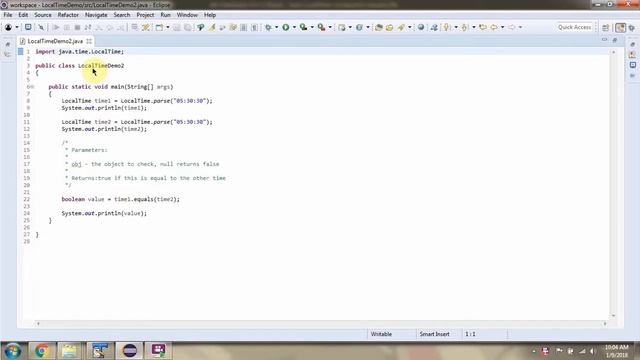
Task: Click the Toggle Breadcrumb toolbar icon
Action: 200,27
